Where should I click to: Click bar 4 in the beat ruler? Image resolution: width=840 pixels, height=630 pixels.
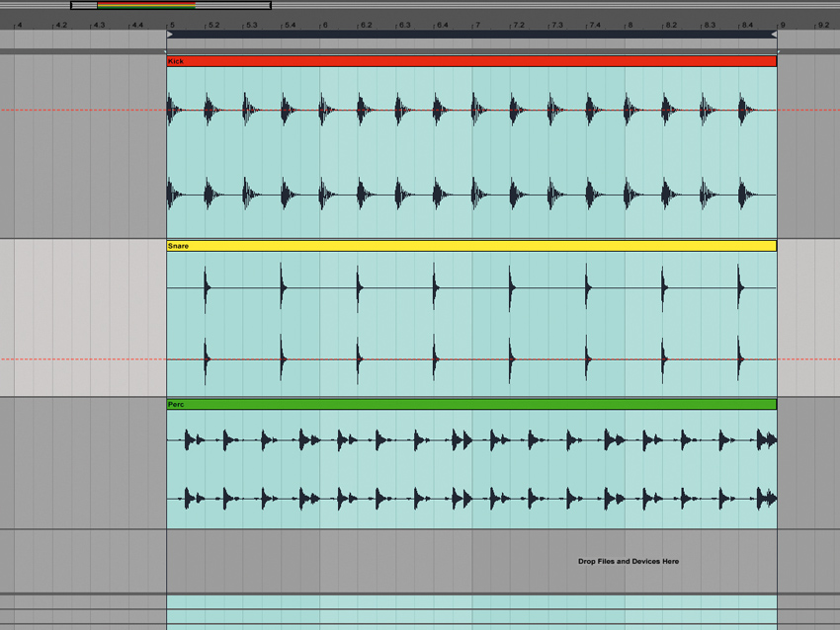tap(20, 25)
